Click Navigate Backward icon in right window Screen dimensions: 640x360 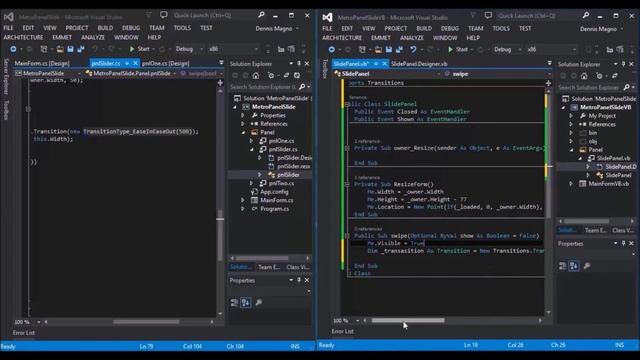tap(331, 49)
